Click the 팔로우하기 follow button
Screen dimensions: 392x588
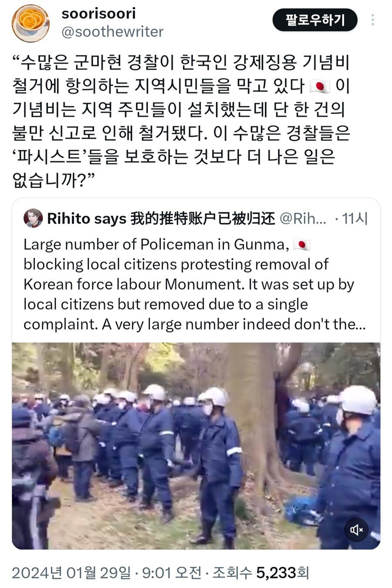315,20
